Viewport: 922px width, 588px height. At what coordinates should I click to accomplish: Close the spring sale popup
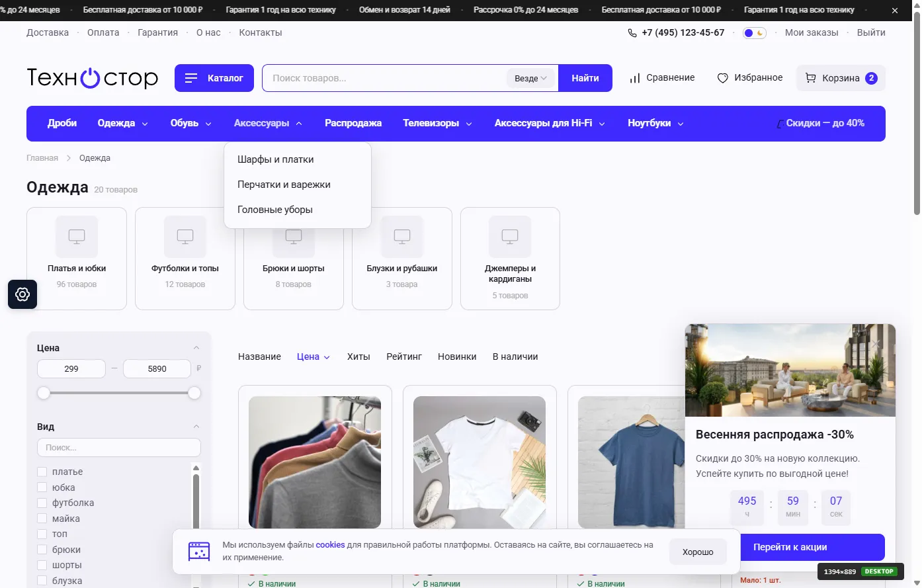pyautogui.click(x=876, y=344)
